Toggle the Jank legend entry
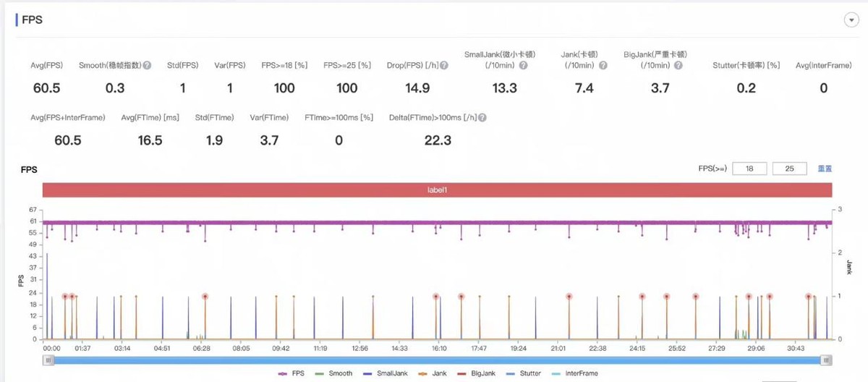 433,373
